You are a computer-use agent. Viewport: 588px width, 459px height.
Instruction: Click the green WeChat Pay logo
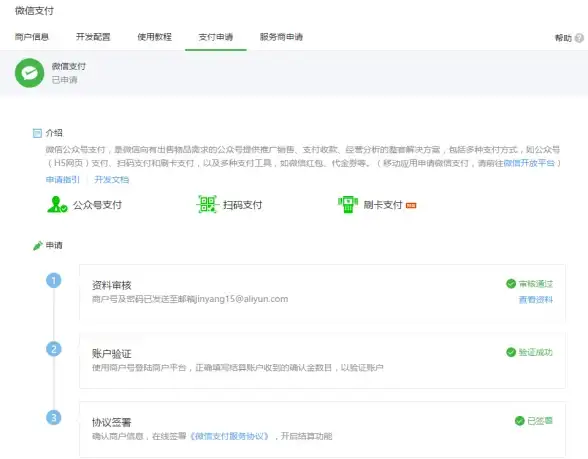click(x=29, y=73)
